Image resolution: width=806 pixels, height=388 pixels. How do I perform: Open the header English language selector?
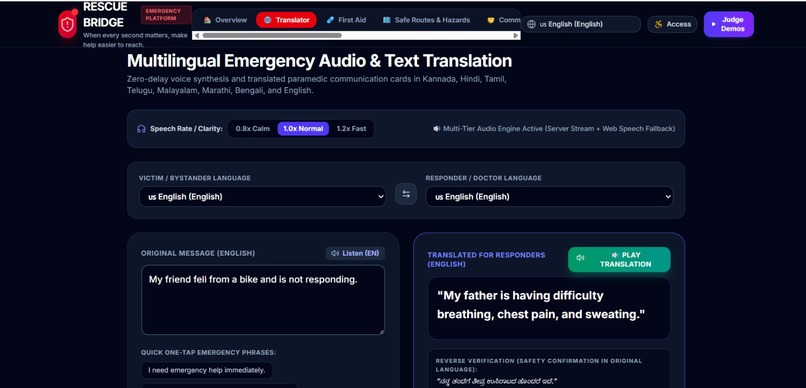[x=581, y=24]
